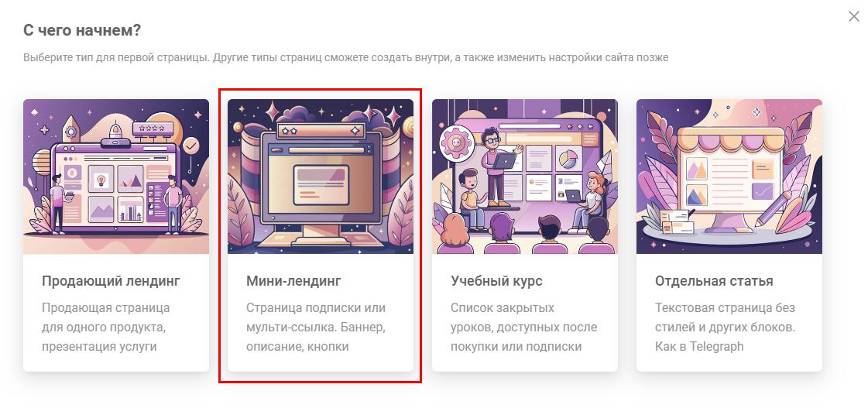Select the Продающий лендинг card title
Image resolution: width=868 pixels, height=408 pixels.
[111, 281]
